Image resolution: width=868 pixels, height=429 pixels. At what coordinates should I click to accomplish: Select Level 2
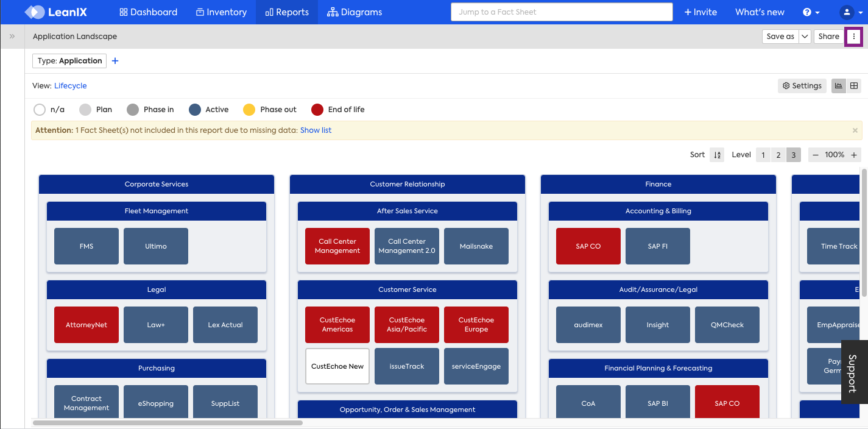tap(778, 155)
